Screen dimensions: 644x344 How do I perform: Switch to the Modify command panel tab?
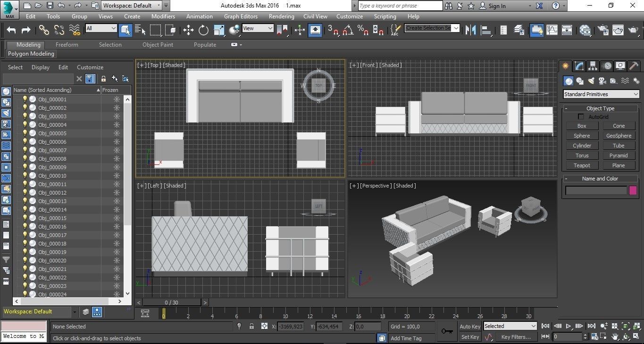click(x=579, y=66)
